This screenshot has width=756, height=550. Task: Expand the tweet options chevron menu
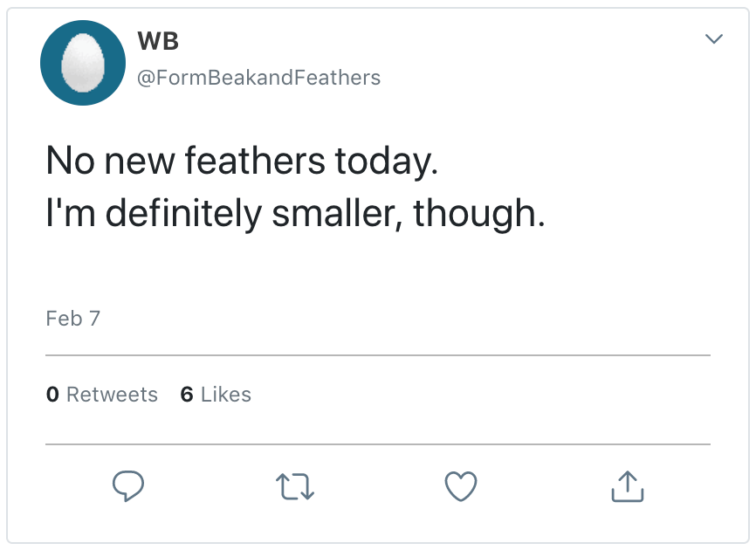pos(713,39)
